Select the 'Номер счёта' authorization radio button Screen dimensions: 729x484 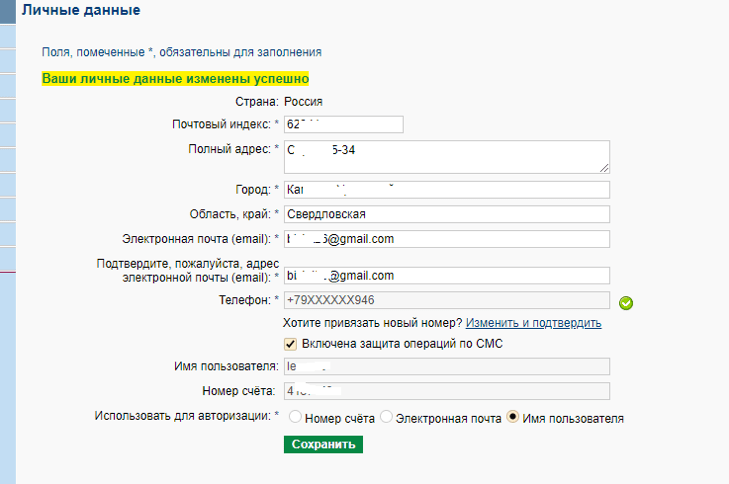click(x=295, y=417)
